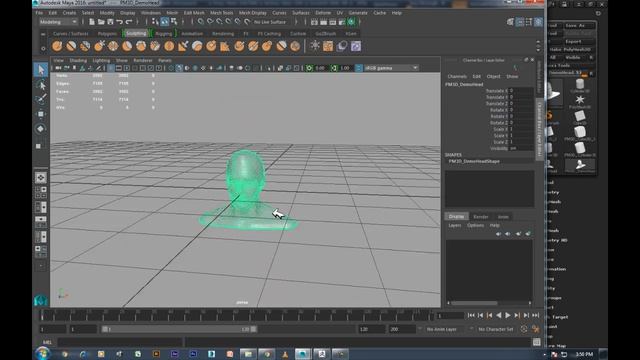The width and height of the screenshot is (640, 360).
Task: Open the No Character Set dropdown
Action: point(496,329)
